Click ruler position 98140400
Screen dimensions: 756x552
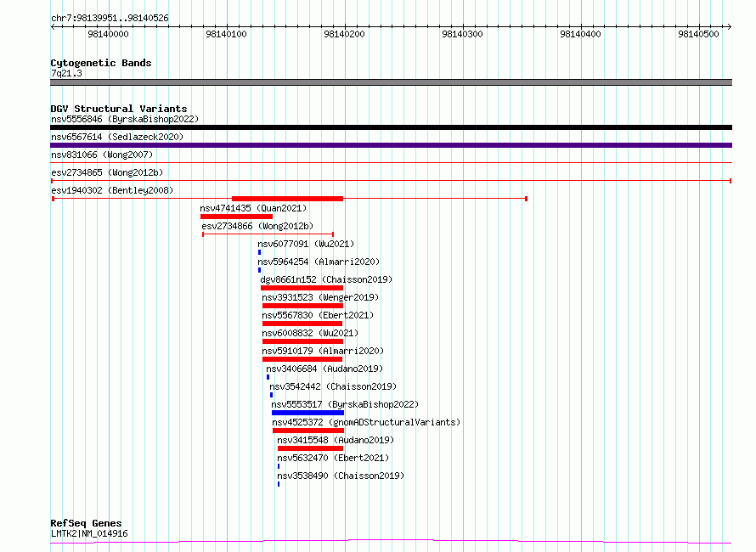pos(580,34)
